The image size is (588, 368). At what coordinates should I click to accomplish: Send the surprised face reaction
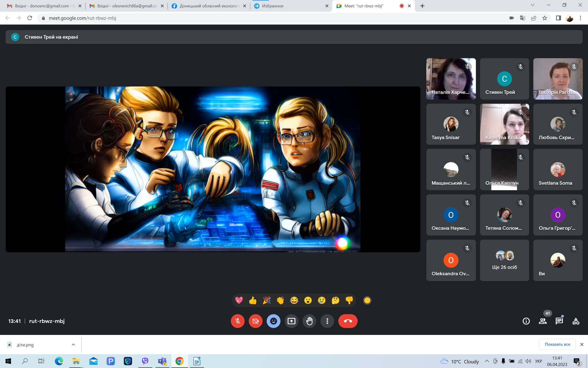[308, 300]
